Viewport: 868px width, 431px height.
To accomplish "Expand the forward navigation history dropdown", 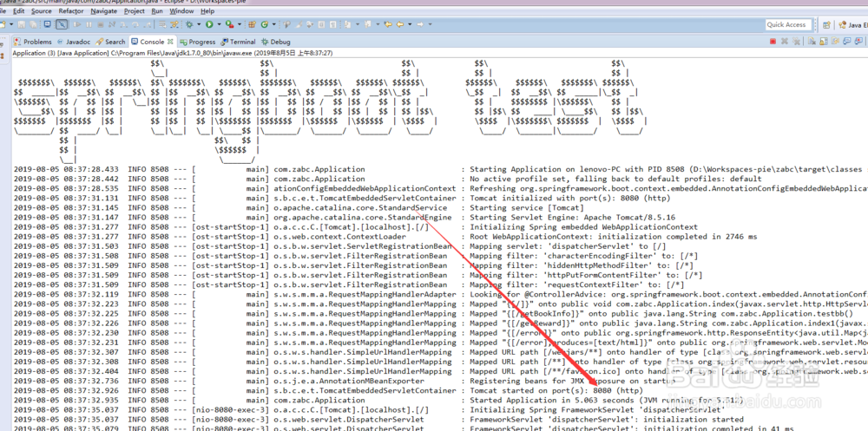I will (x=431, y=24).
